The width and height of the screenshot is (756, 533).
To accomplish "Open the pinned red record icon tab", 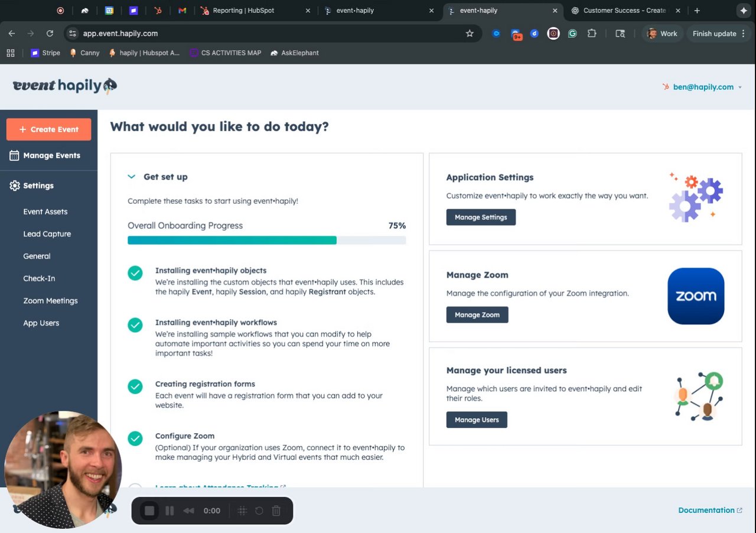I will [x=60, y=11].
